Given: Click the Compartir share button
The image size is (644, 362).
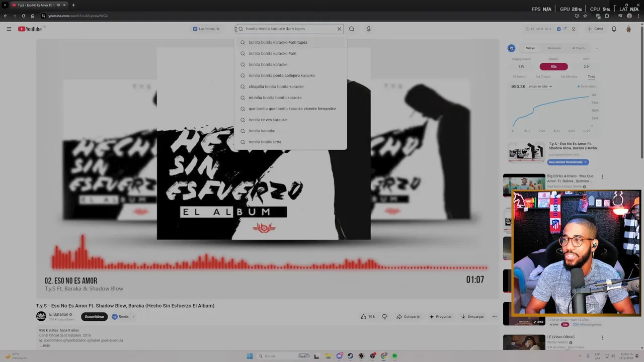Looking at the screenshot, I should 408,317.
